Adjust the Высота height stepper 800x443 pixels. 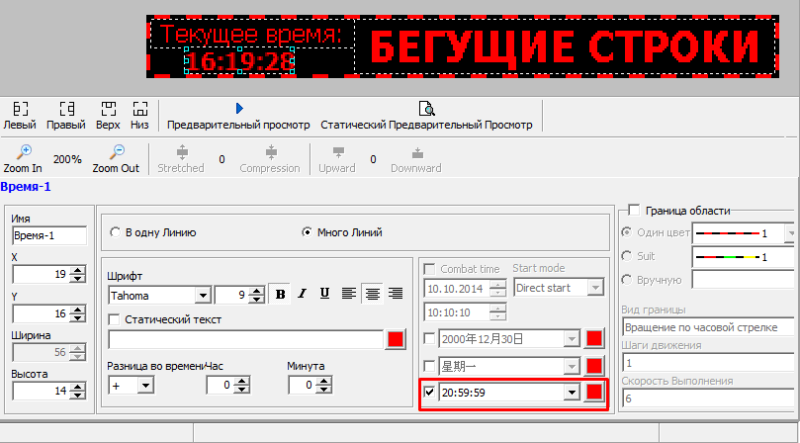(78, 391)
